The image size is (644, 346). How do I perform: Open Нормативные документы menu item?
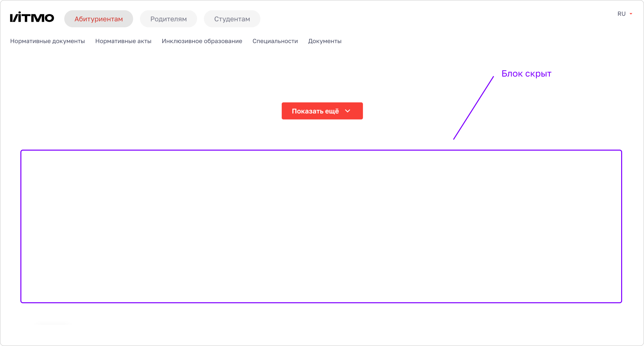pos(47,41)
